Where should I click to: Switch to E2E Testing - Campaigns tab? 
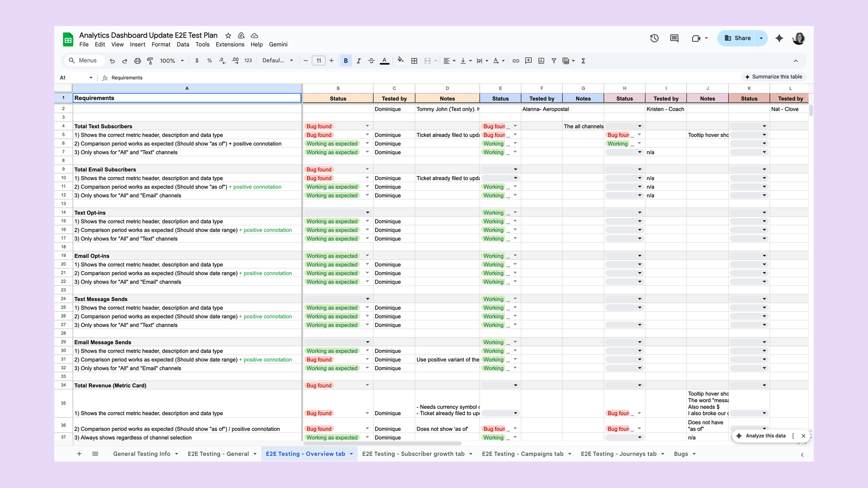pyautogui.click(x=522, y=454)
